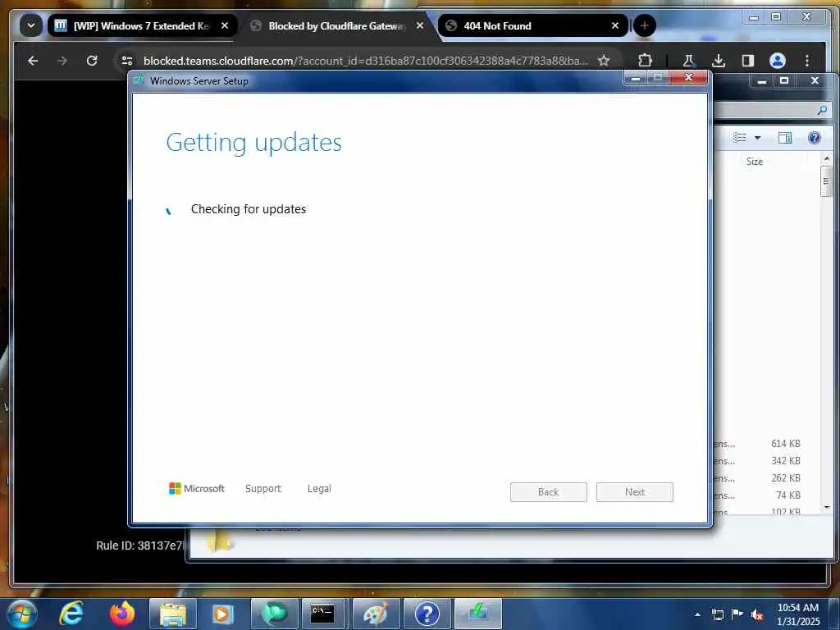Sort by the Size column header

pyautogui.click(x=755, y=162)
